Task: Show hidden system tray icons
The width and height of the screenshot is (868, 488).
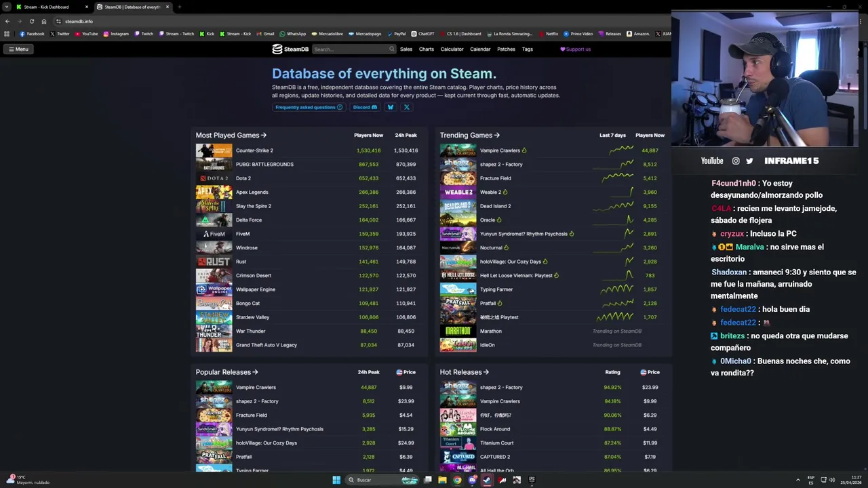Action: click(x=798, y=480)
